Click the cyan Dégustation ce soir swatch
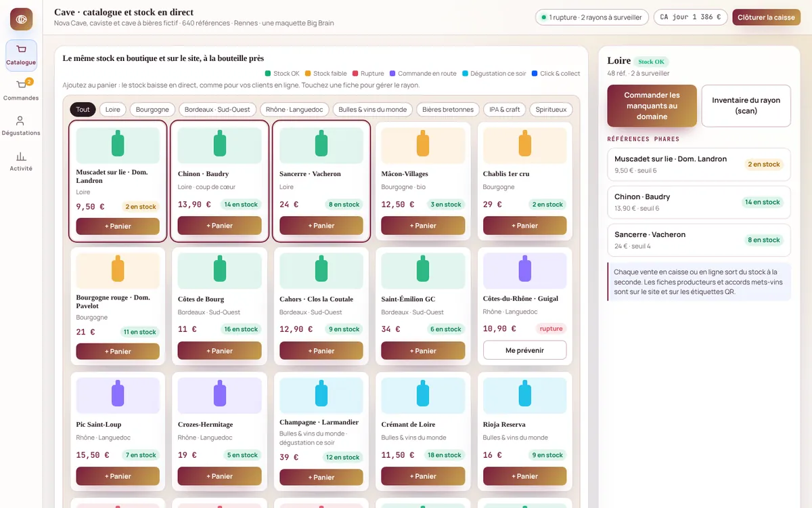The height and width of the screenshot is (508, 812). tap(465, 73)
